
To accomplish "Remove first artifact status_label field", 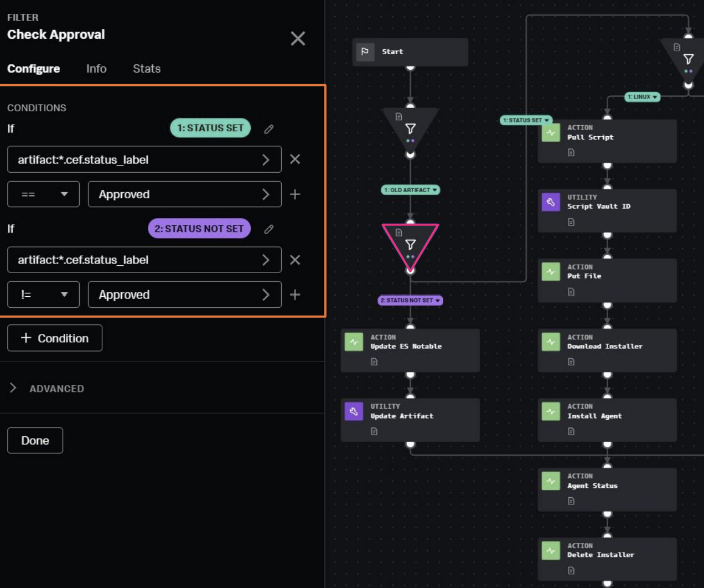I will coord(295,159).
